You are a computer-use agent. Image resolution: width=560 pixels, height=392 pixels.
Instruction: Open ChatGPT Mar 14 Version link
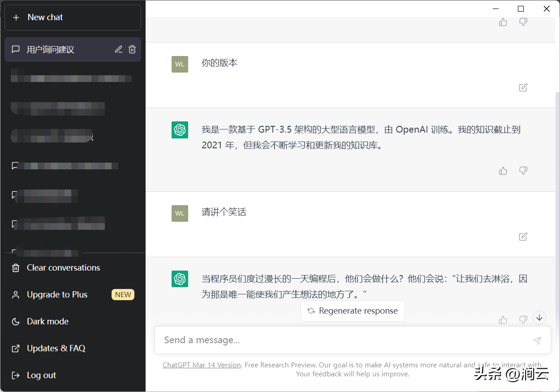coord(202,365)
